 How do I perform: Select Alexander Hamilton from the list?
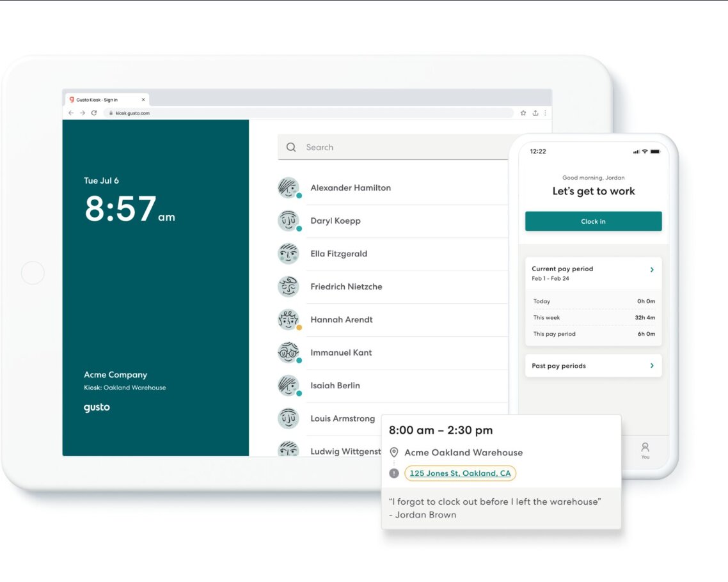(351, 188)
